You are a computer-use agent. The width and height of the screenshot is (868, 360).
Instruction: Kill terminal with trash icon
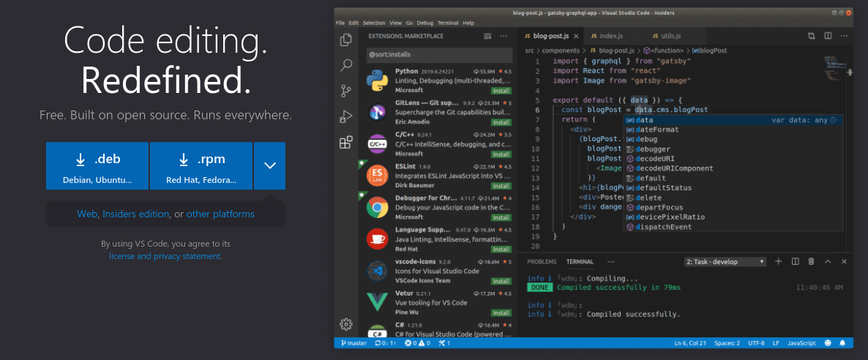811,261
